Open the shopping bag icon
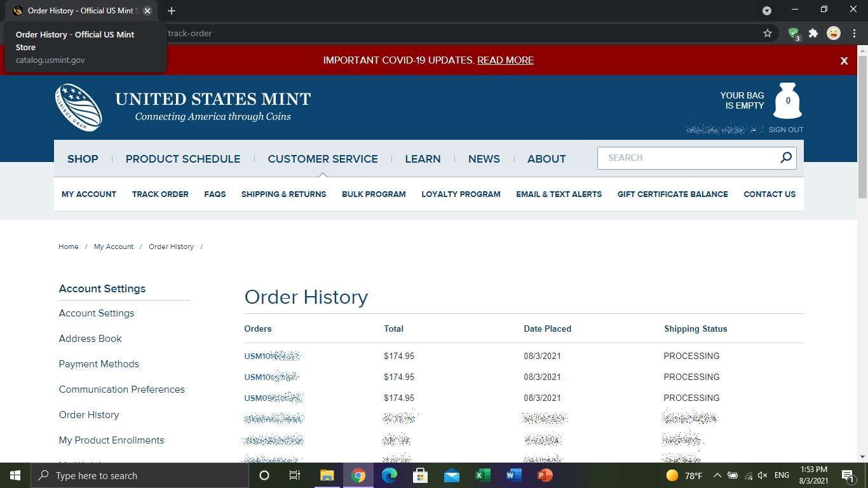Screen dimensions: 868x488 (x=787, y=100)
